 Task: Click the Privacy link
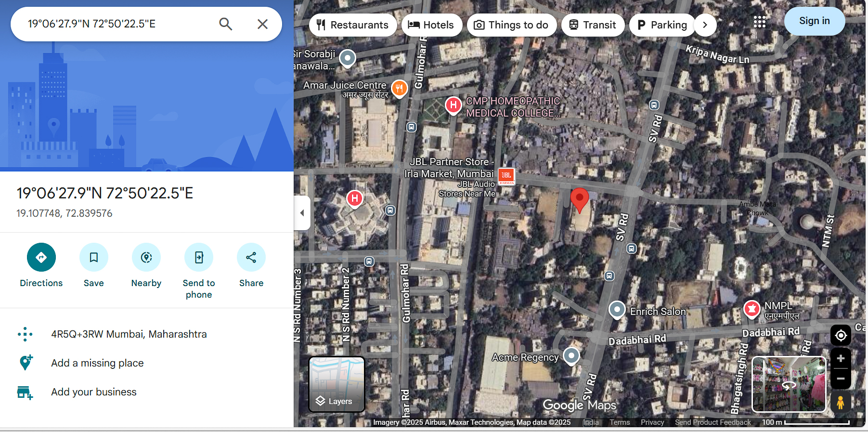[x=652, y=422]
